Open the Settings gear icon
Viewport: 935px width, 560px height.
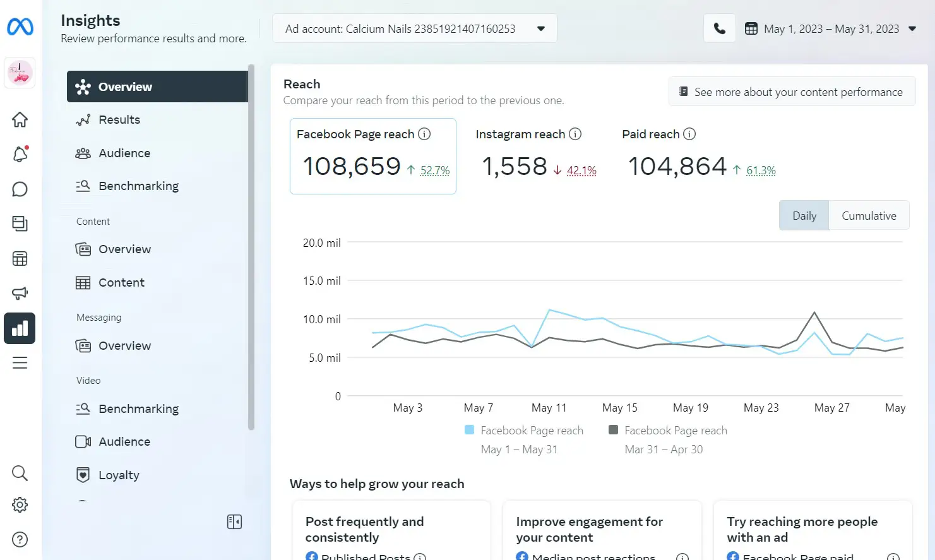click(x=20, y=505)
